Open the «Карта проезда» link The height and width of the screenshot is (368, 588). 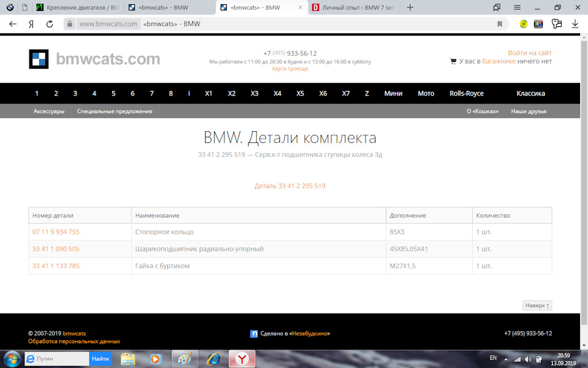coord(289,68)
